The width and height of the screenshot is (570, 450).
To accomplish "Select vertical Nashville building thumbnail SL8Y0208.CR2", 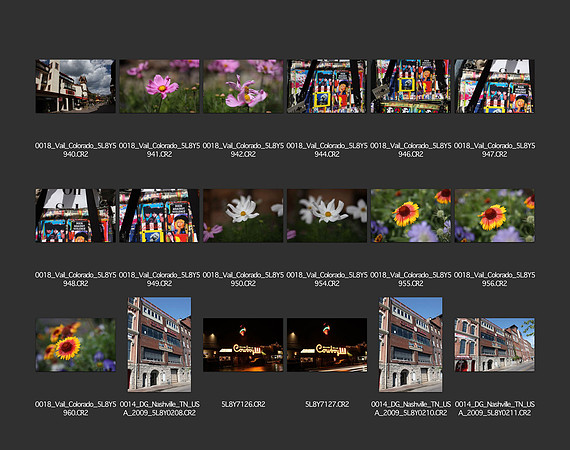I will pos(159,345).
